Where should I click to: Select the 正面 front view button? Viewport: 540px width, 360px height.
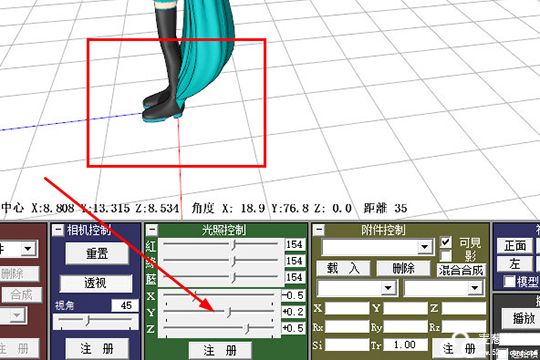[x=515, y=246]
